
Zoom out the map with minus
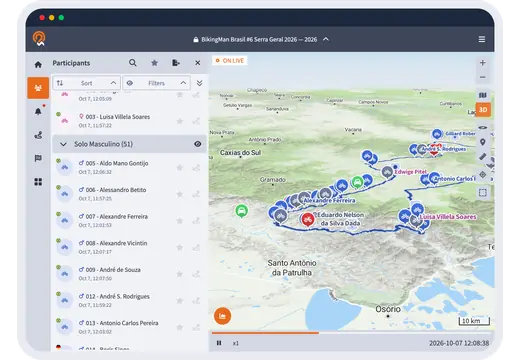coord(482,77)
